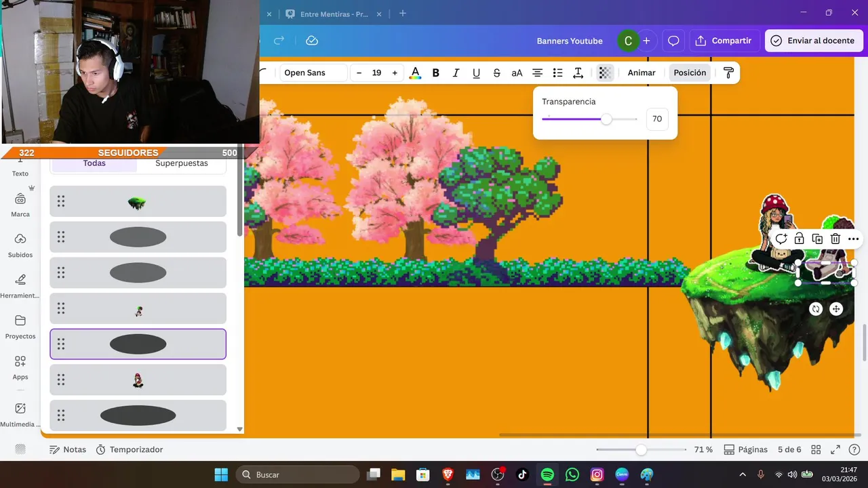This screenshot has height=488, width=868.
Task: Open a new browser tab
Action: point(403,14)
